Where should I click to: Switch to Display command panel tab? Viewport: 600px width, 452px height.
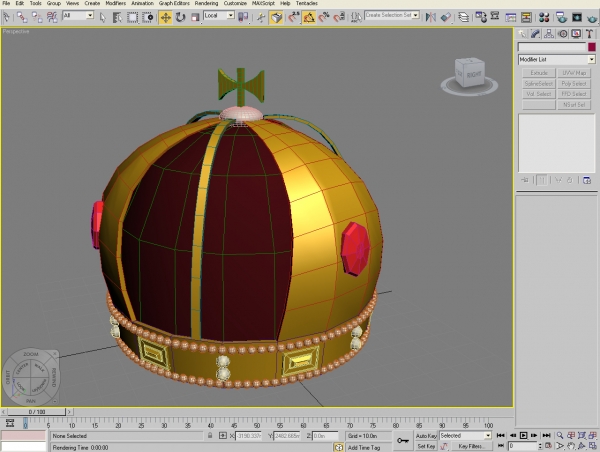point(576,34)
